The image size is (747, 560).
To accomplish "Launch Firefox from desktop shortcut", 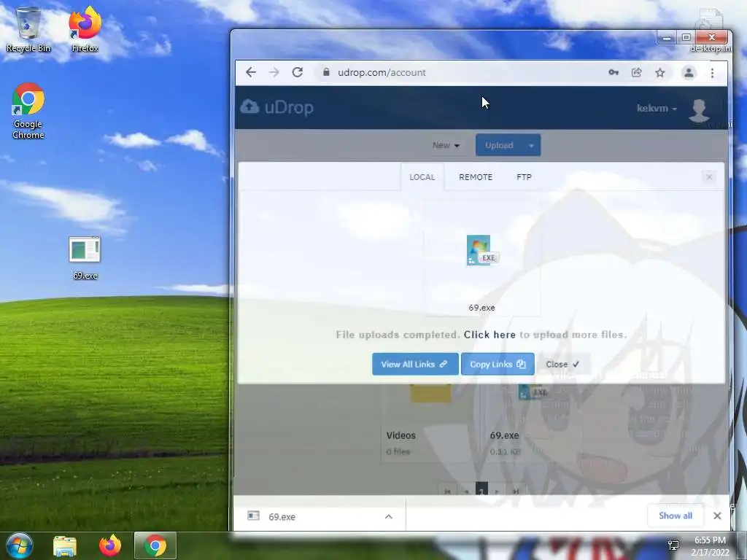I will coord(85,29).
